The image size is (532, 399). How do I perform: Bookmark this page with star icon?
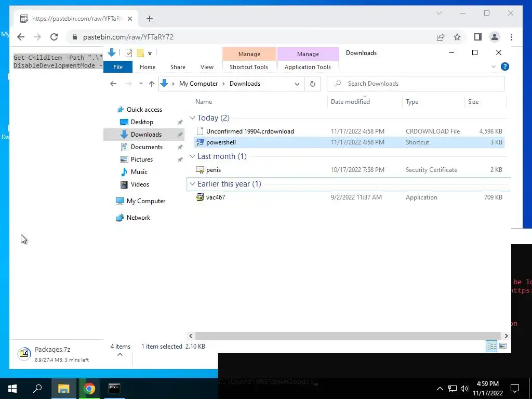[457, 37]
